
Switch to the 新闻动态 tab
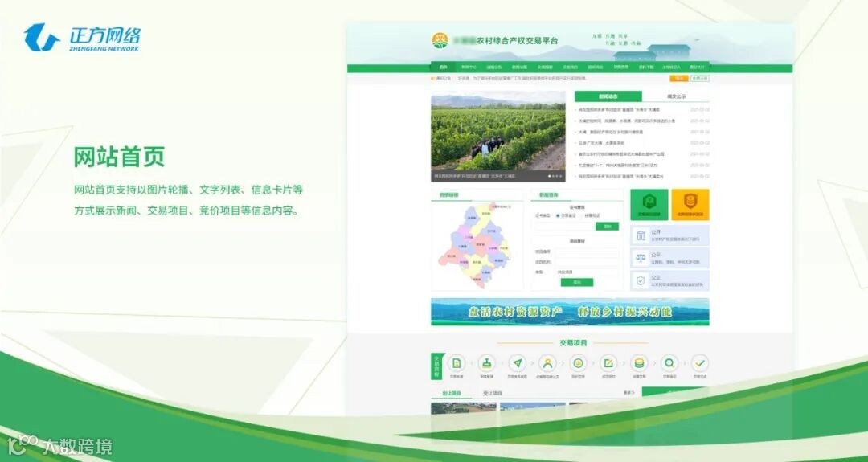tap(608, 96)
